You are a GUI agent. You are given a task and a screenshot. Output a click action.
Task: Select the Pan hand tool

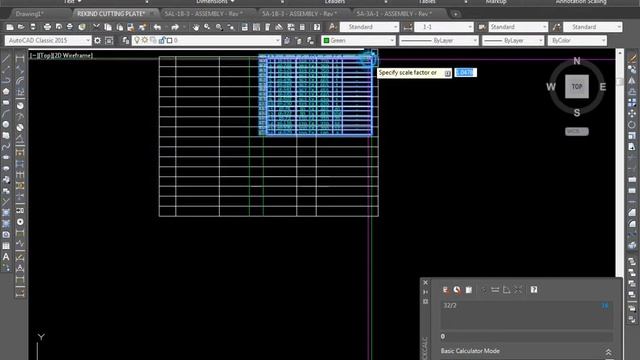(x=196, y=27)
